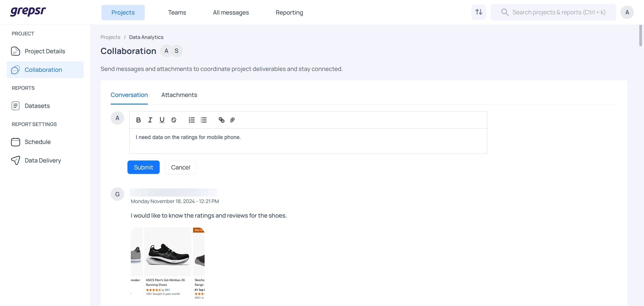Apply strikethrough formatting to text

tap(174, 120)
